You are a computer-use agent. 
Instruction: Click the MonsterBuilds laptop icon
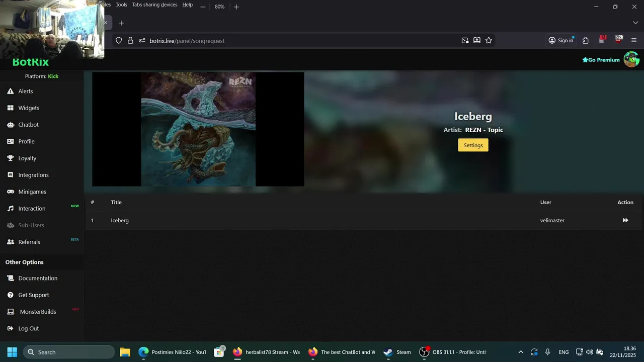[x=10, y=312]
